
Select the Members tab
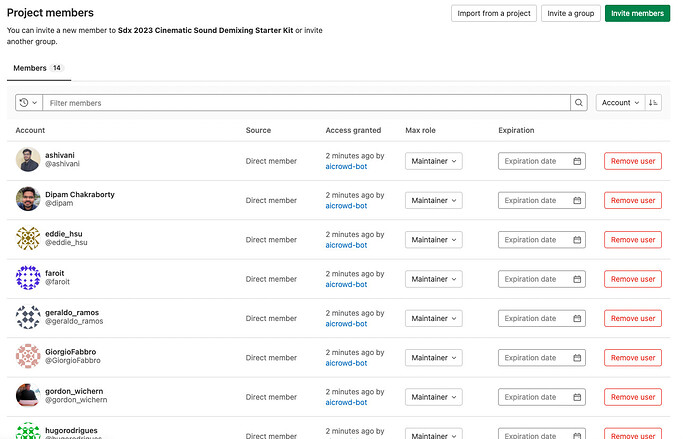[39, 68]
